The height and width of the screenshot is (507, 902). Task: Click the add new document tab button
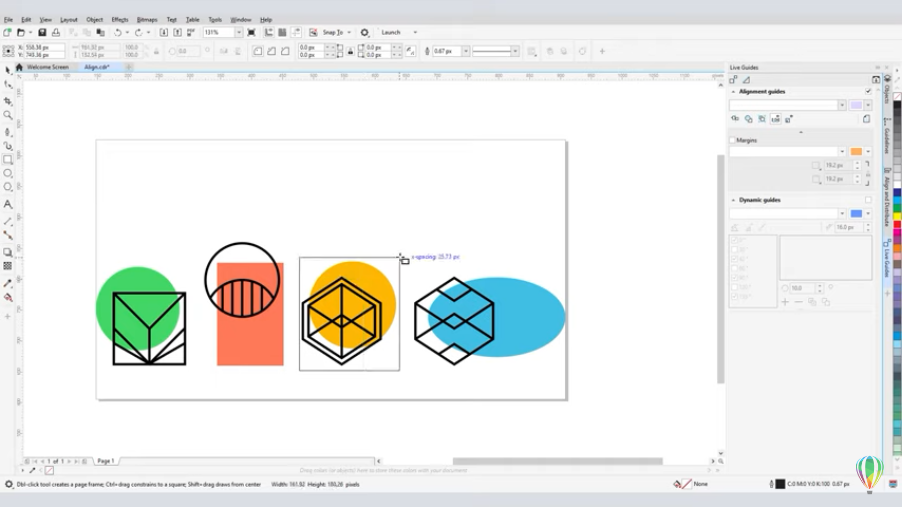point(128,67)
